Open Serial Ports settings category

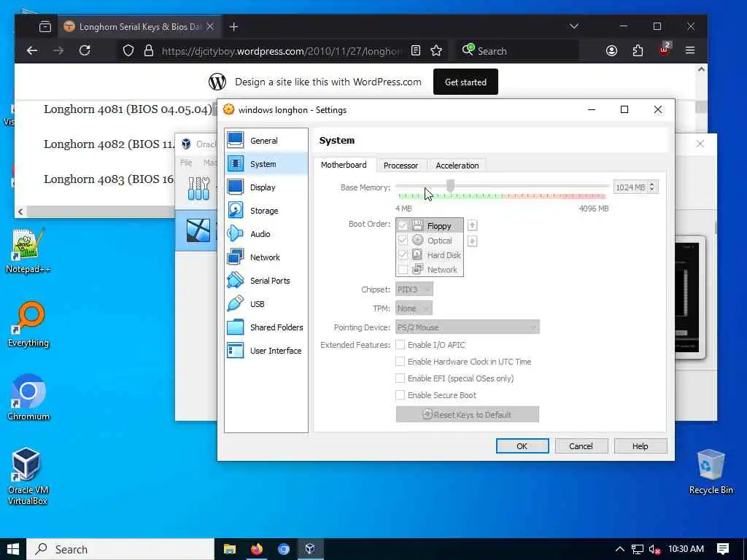tap(266, 281)
